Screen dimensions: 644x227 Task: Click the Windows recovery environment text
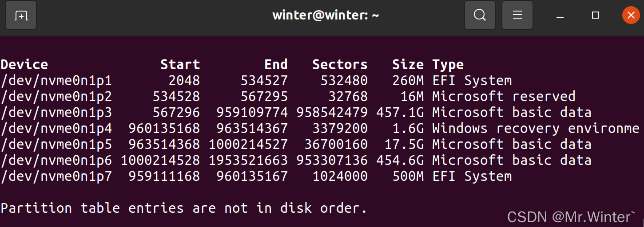(536, 129)
